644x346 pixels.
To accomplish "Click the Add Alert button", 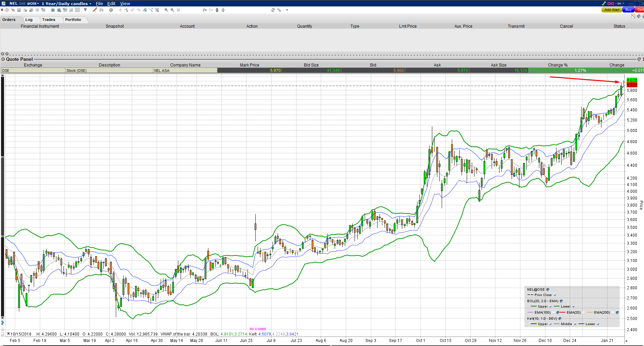I will pyautogui.click(x=612, y=10).
